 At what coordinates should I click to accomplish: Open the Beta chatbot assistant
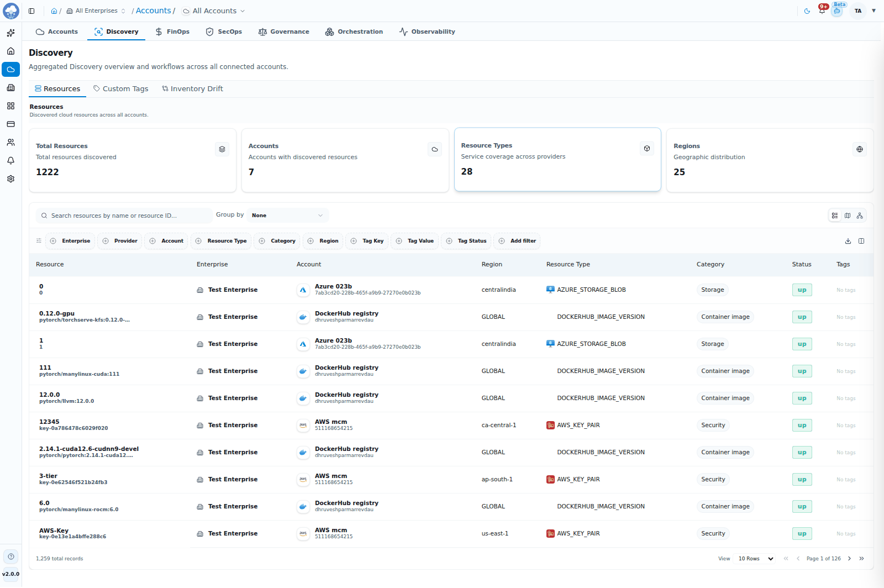pos(837,11)
